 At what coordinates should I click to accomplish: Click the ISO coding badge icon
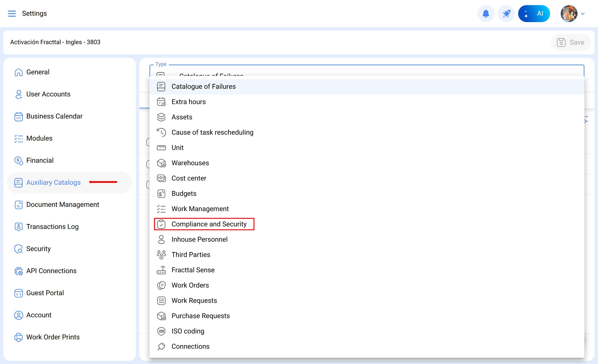click(x=161, y=331)
